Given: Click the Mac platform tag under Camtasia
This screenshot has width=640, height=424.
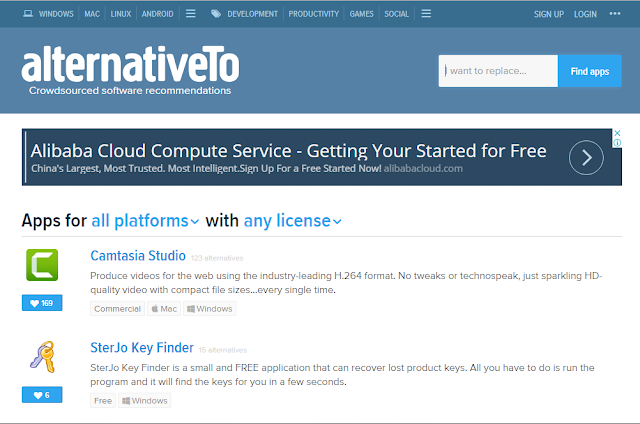Looking at the screenshot, I should point(164,309).
